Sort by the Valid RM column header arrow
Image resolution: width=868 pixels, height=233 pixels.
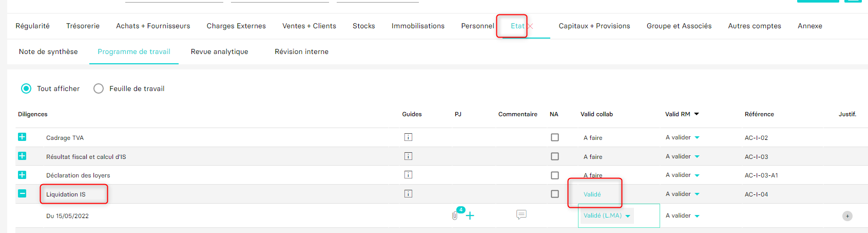(697, 114)
